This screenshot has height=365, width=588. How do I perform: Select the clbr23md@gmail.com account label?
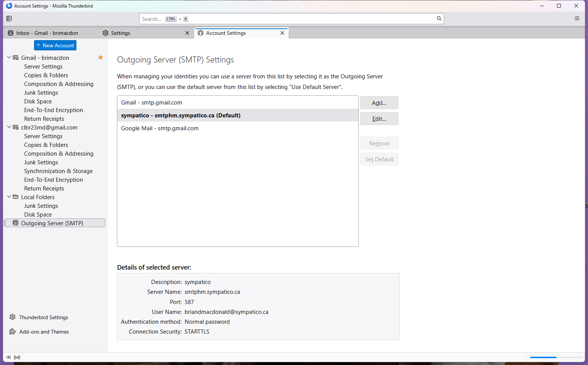click(x=49, y=128)
